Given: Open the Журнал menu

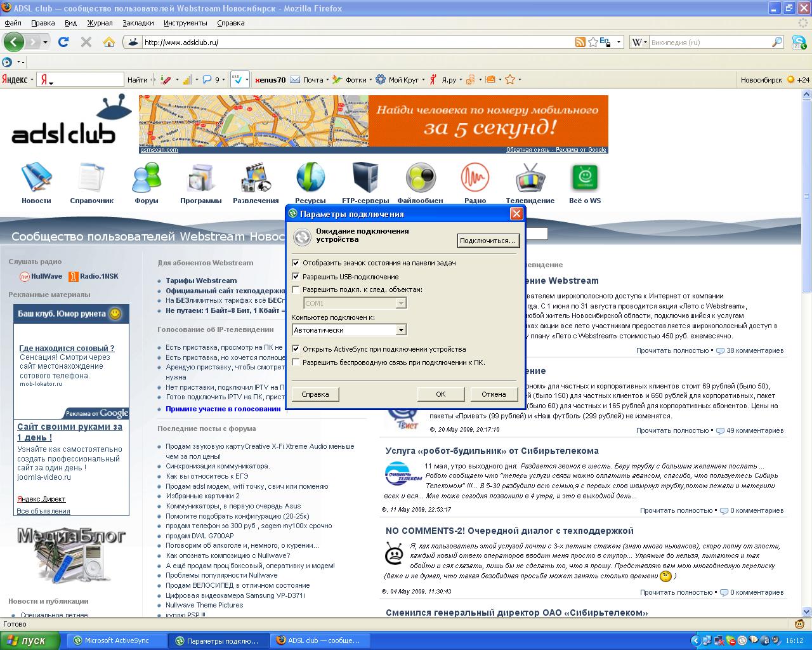Looking at the screenshot, I should pyautogui.click(x=100, y=23).
